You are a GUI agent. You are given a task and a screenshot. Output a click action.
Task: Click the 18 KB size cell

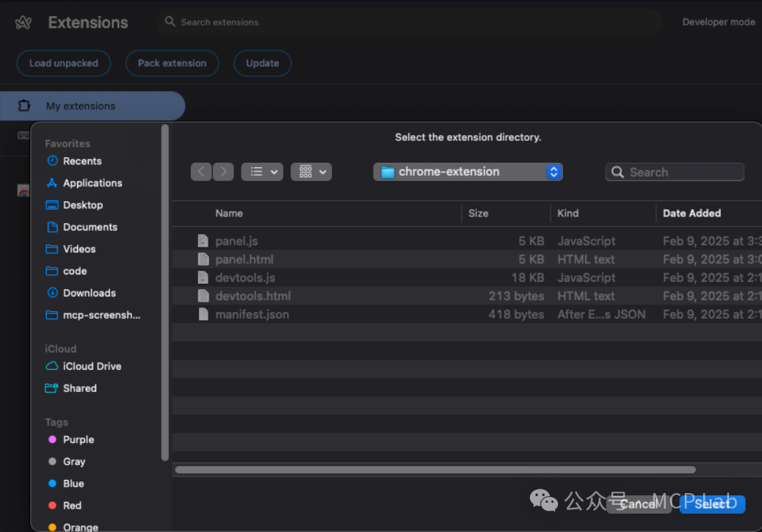(x=527, y=278)
